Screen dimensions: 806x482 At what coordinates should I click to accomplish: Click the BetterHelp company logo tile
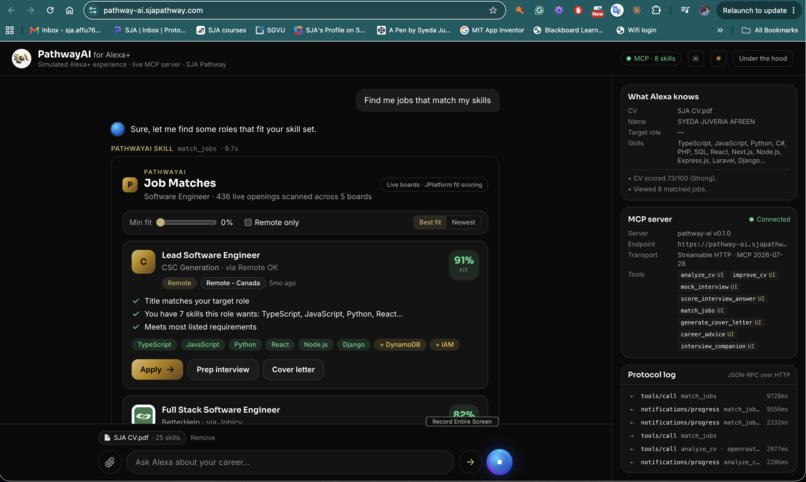143,414
